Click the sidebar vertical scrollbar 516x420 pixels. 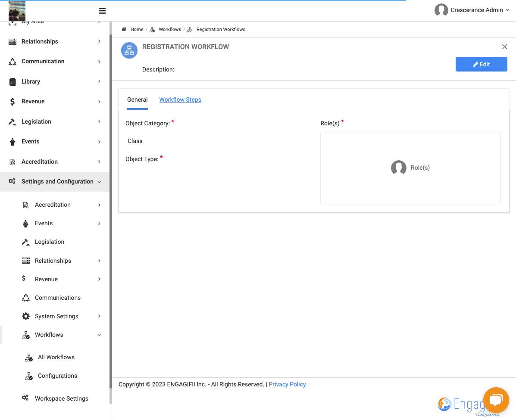(110, 211)
